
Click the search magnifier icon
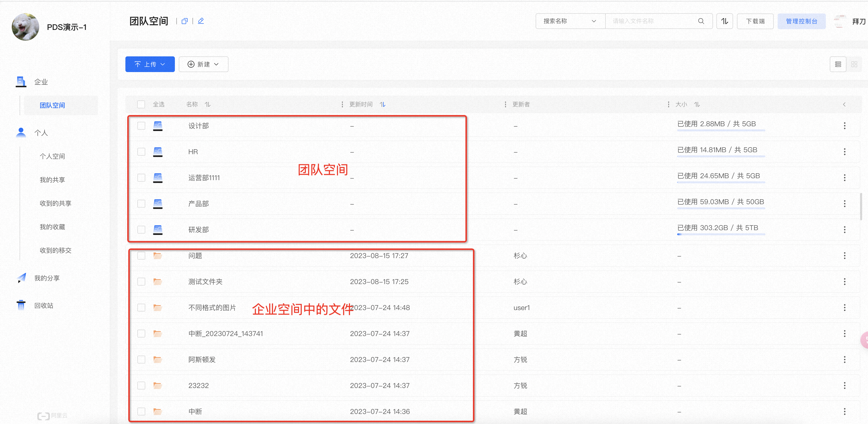coord(701,21)
